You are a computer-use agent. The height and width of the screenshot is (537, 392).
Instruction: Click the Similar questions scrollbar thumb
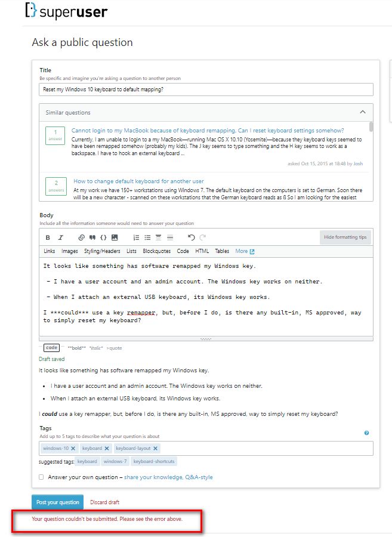[371, 126]
